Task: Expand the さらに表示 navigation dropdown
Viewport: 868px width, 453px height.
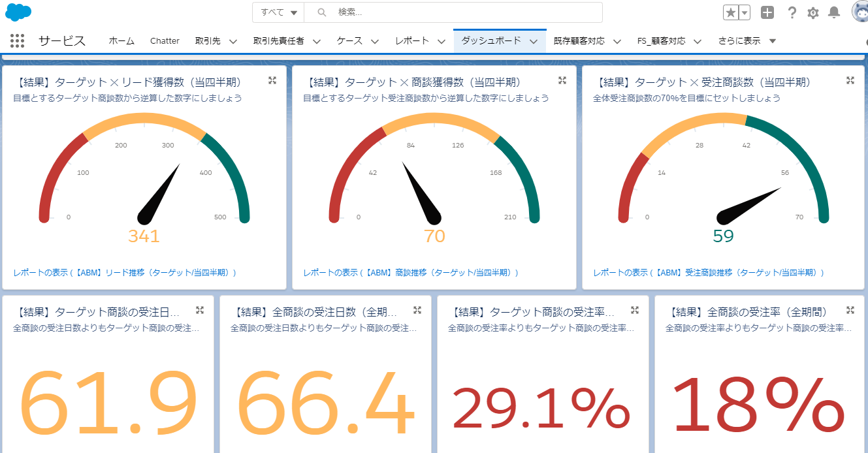Action: pyautogui.click(x=745, y=40)
